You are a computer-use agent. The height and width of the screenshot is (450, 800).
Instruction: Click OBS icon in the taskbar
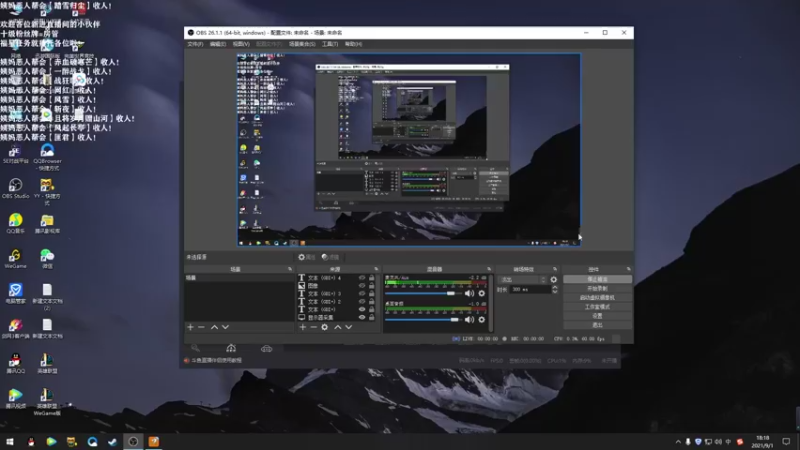point(133,441)
